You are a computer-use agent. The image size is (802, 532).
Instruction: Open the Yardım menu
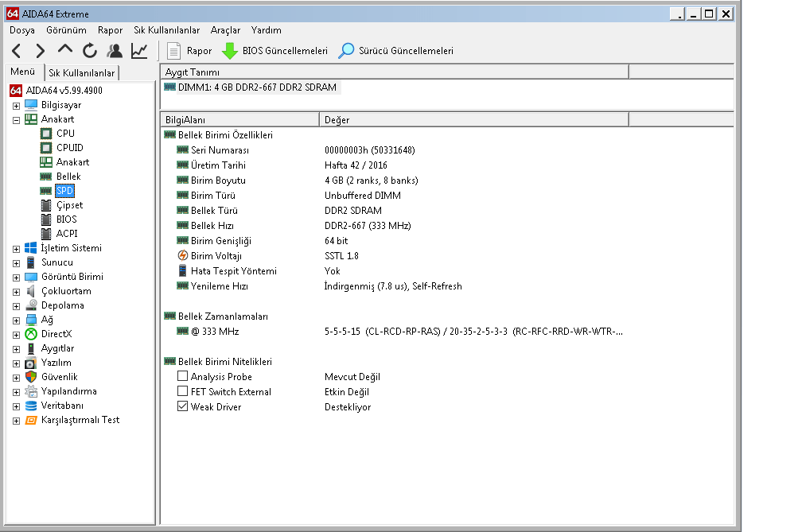(x=266, y=30)
